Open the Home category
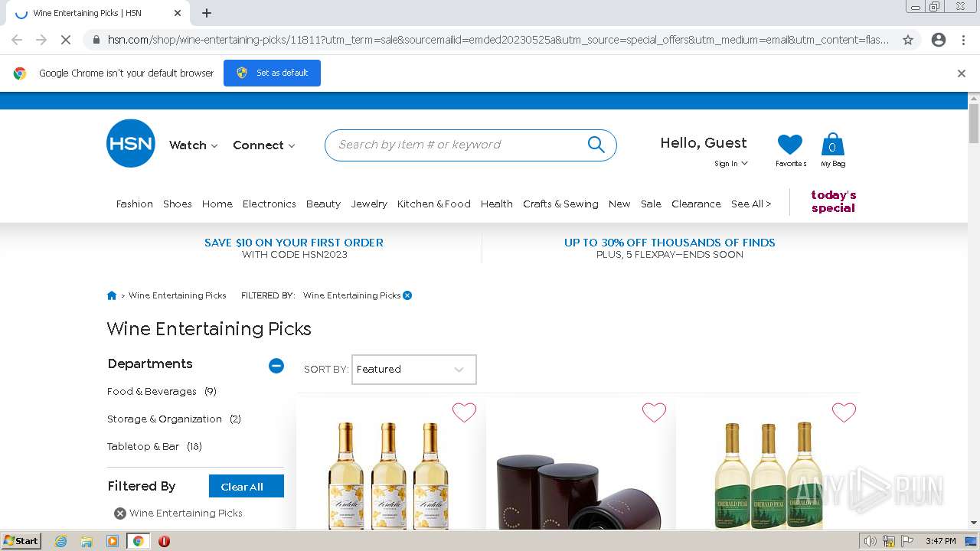This screenshot has height=551, width=980. 217,204
